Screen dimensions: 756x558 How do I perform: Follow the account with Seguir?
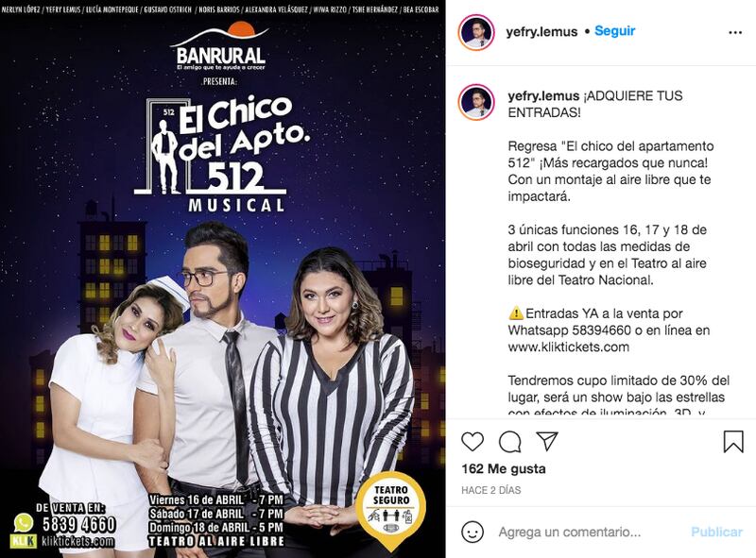[x=615, y=31]
